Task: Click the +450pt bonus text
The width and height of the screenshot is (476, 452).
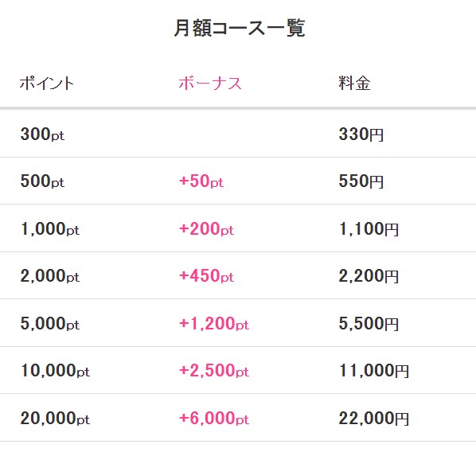Action: [206, 275]
